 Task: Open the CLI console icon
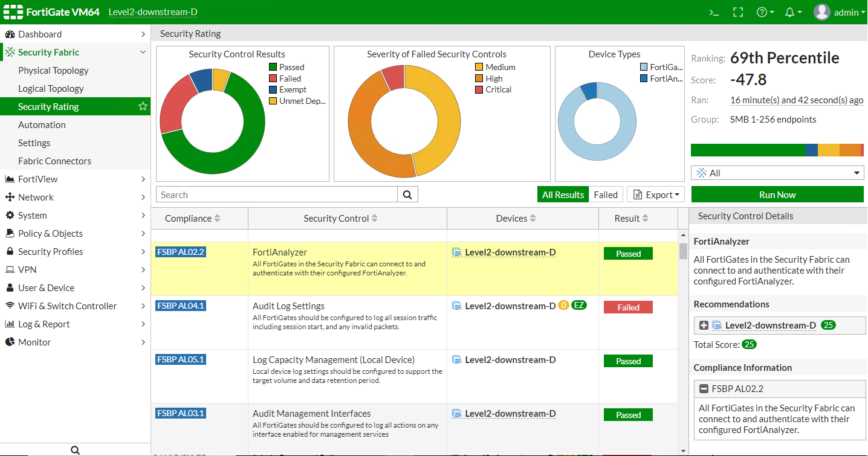point(714,12)
